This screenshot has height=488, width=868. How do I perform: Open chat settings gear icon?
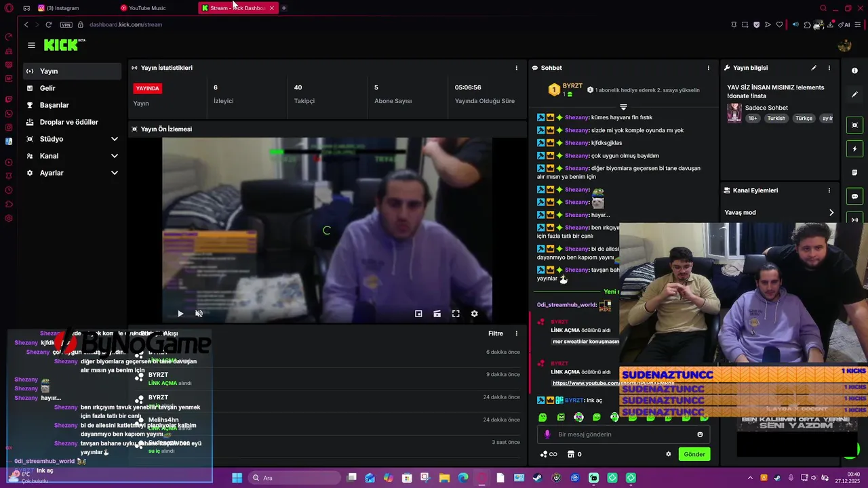(668, 454)
